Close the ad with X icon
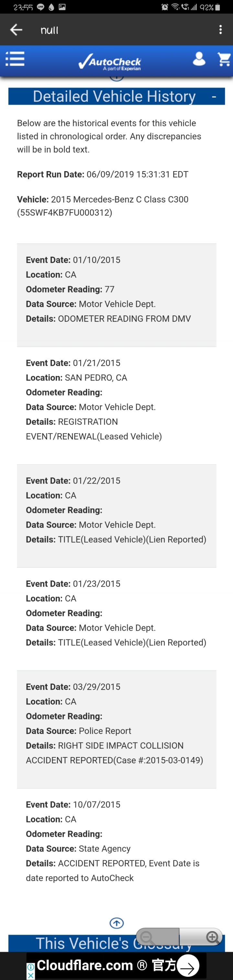The image size is (233, 980). 31,975
